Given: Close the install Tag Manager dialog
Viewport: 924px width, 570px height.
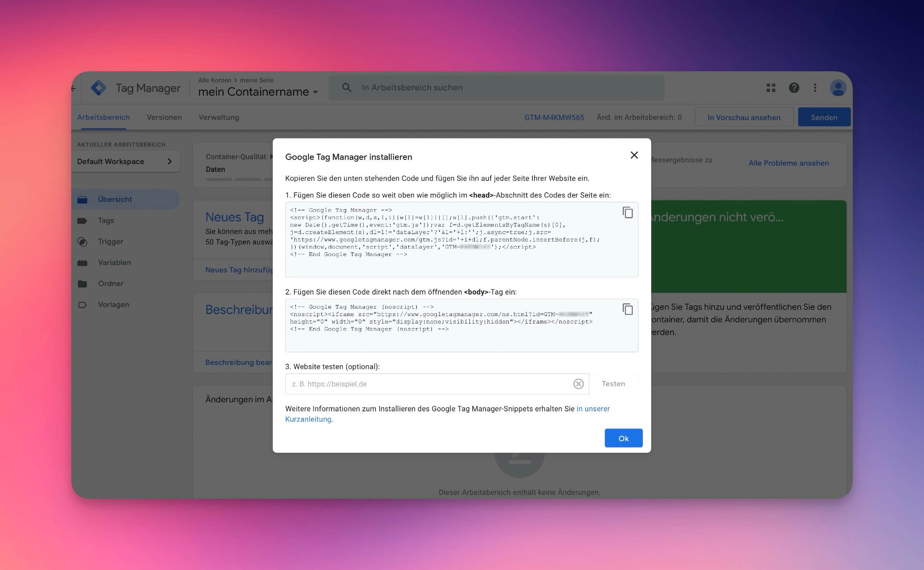Looking at the screenshot, I should (634, 155).
